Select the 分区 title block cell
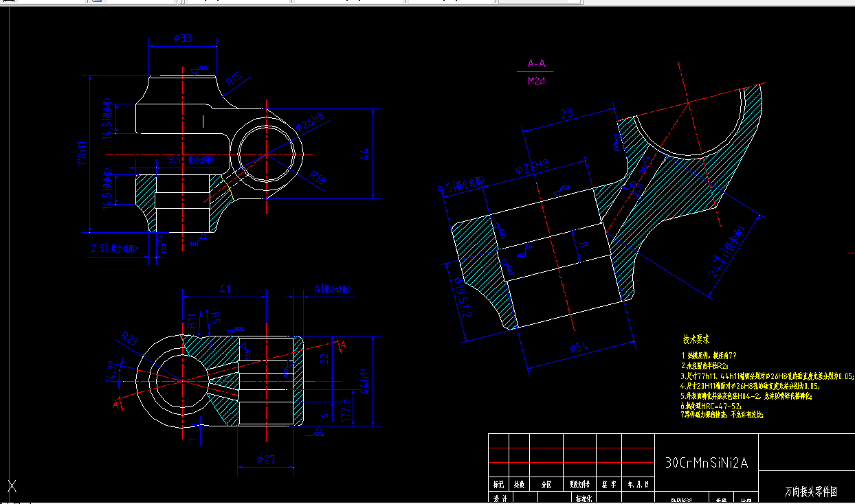 pyautogui.click(x=546, y=484)
